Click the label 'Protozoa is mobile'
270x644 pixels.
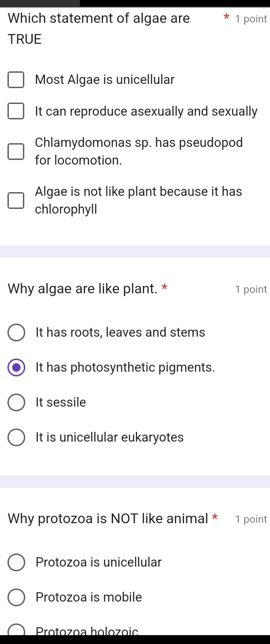[88, 597]
